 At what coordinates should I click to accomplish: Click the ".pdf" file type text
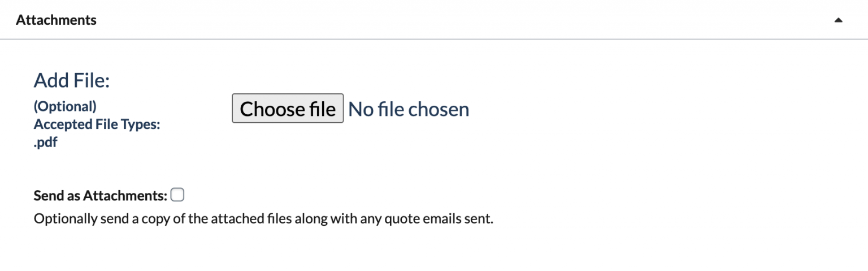coord(45,142)
